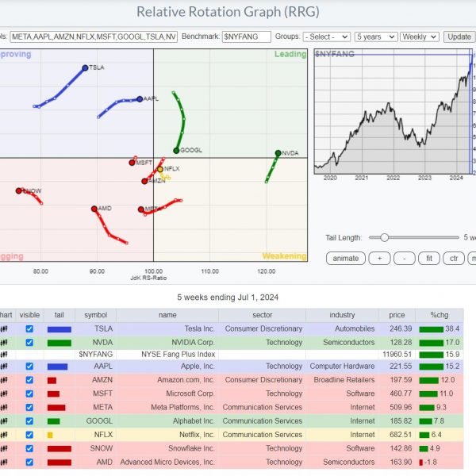Click the Advanced Micro Devices name cell
Image resolution: width=476 pixels, height=476 pixels.
(x=167, y=463)
